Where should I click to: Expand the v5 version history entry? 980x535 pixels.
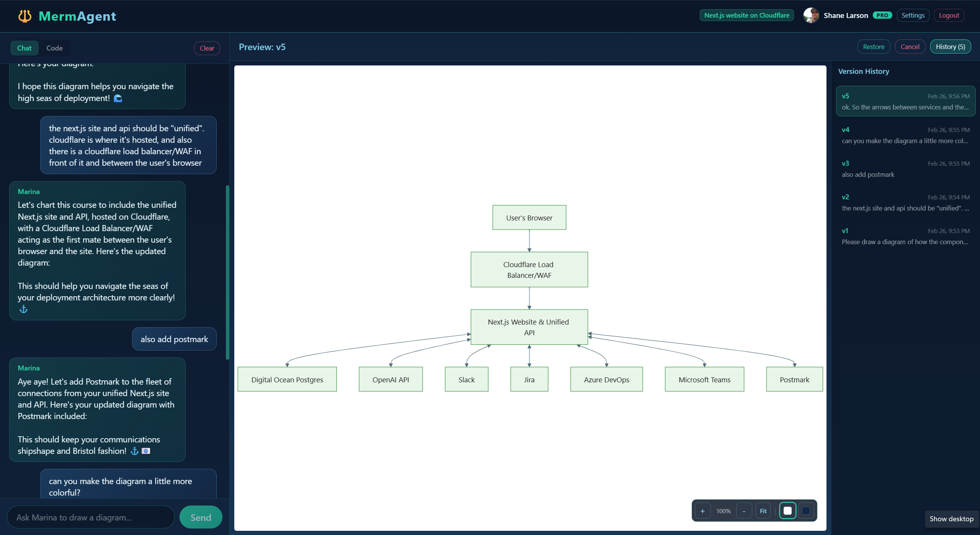(x=906, y=101)
